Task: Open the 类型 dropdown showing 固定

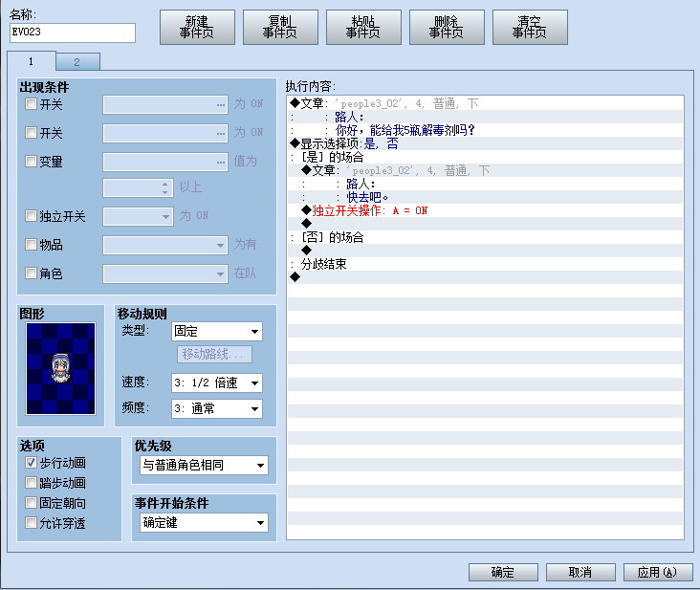Action: [x=217, y=331]
